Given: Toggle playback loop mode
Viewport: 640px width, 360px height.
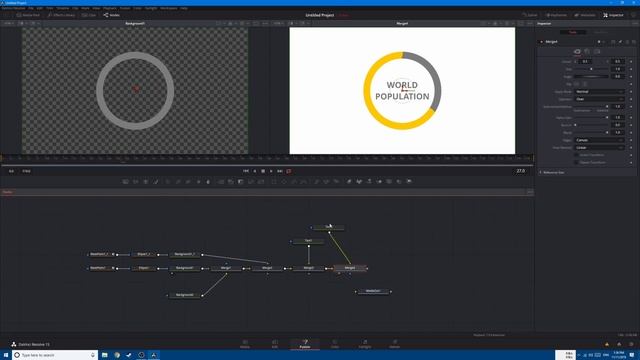Looking at the screenshot, I should tap(289, 171).
